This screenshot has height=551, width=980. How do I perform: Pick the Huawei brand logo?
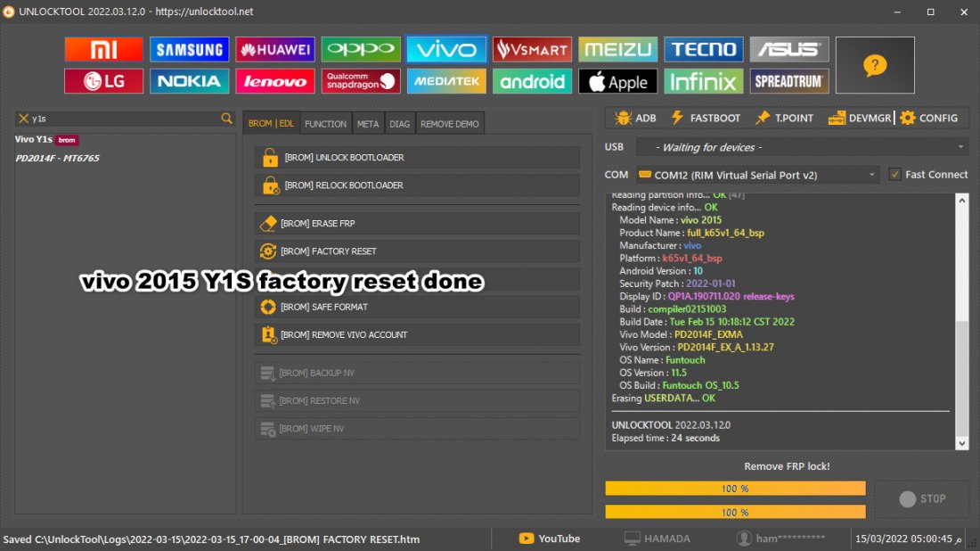click(275, 49)
